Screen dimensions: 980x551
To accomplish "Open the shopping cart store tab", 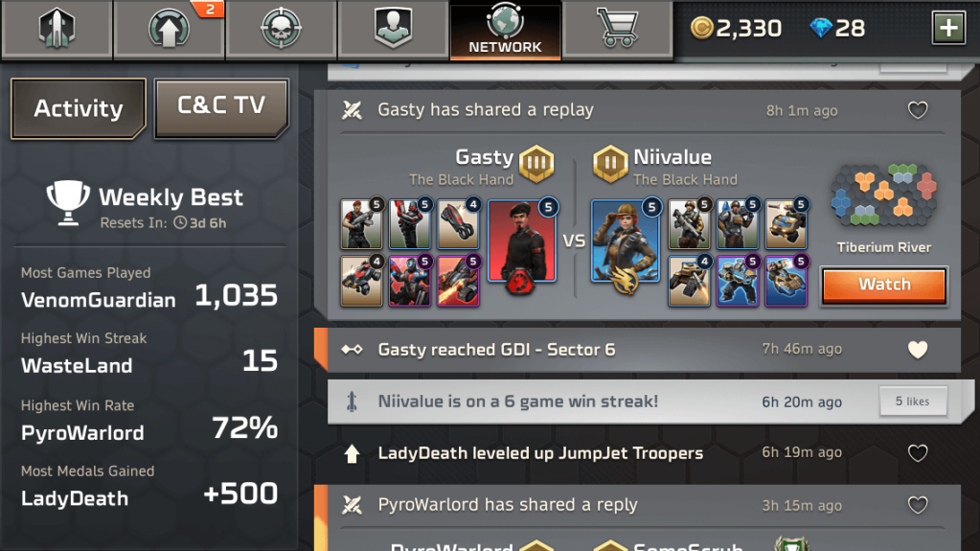I will (618, 29).
